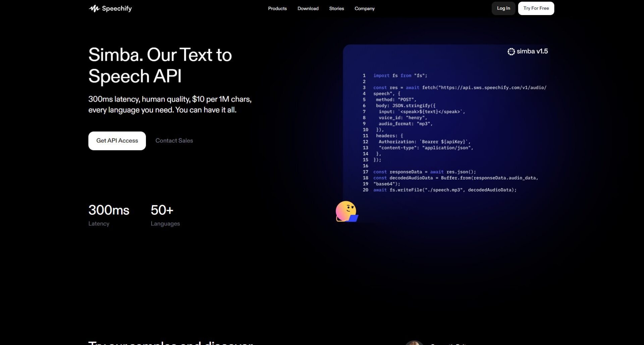Click the 300ms latency statistic
644x345 pixels.
[109, 210]
